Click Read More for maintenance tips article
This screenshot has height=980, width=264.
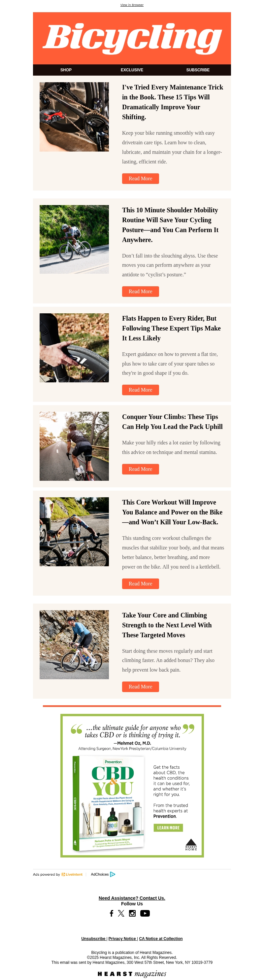coord(140,178)
